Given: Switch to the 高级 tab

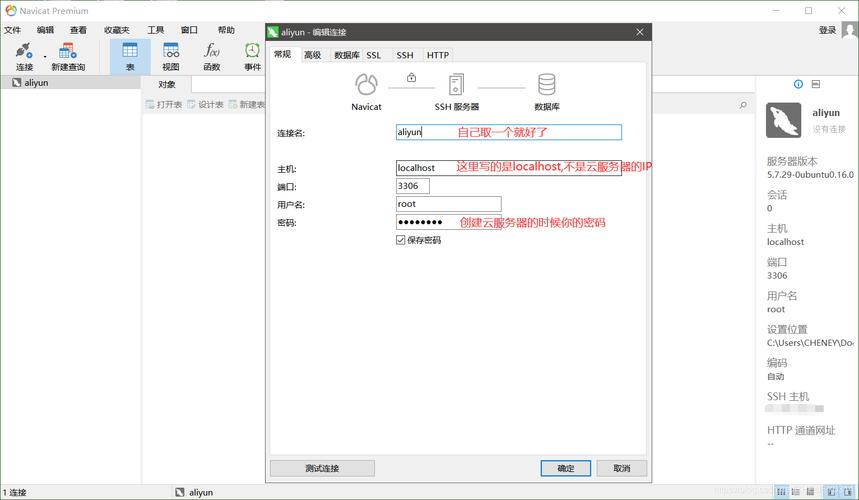Looking at the screenshot, I should coord(312,55).
